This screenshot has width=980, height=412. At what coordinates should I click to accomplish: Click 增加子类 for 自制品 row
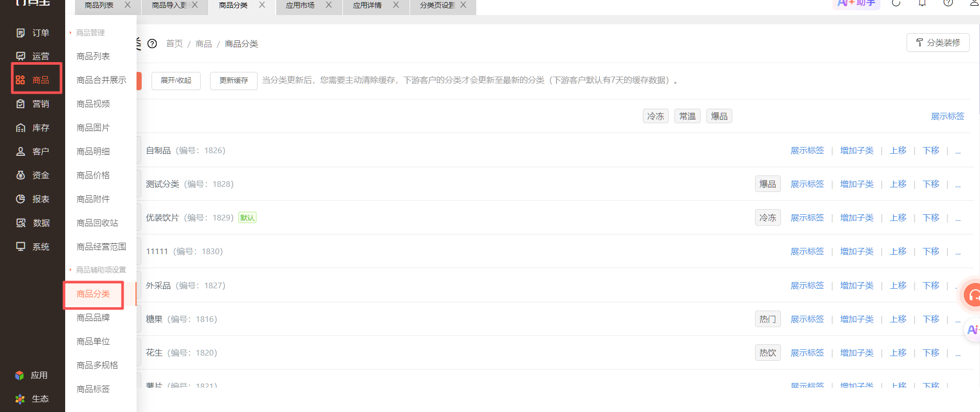857,151
